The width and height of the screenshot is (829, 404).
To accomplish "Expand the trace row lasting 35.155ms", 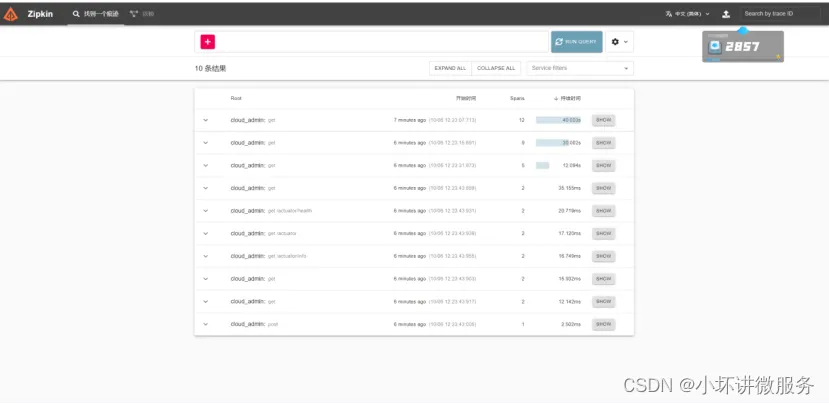I will coord(206,188).
